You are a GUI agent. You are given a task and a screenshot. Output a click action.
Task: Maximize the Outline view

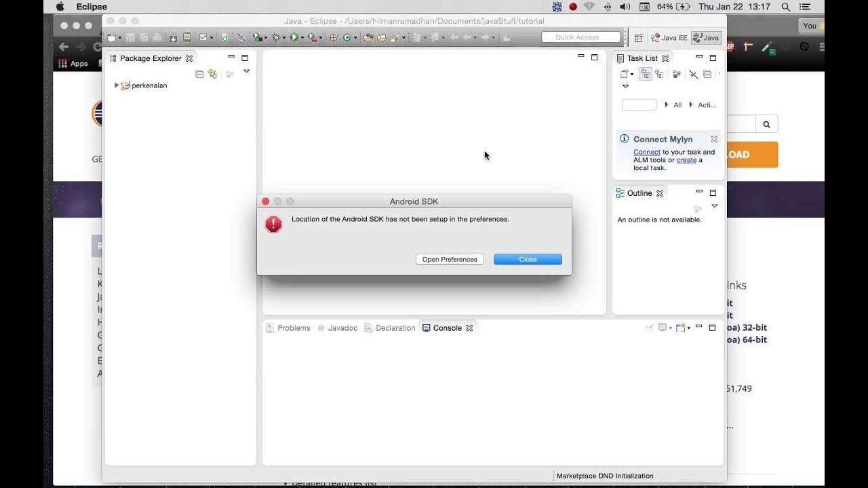point(713,192)
